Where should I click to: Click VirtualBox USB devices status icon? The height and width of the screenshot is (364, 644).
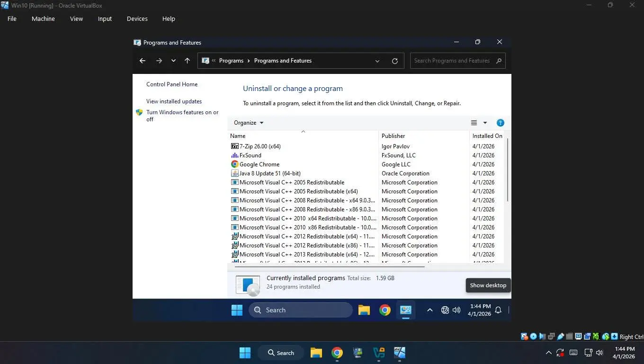[561, 337]
